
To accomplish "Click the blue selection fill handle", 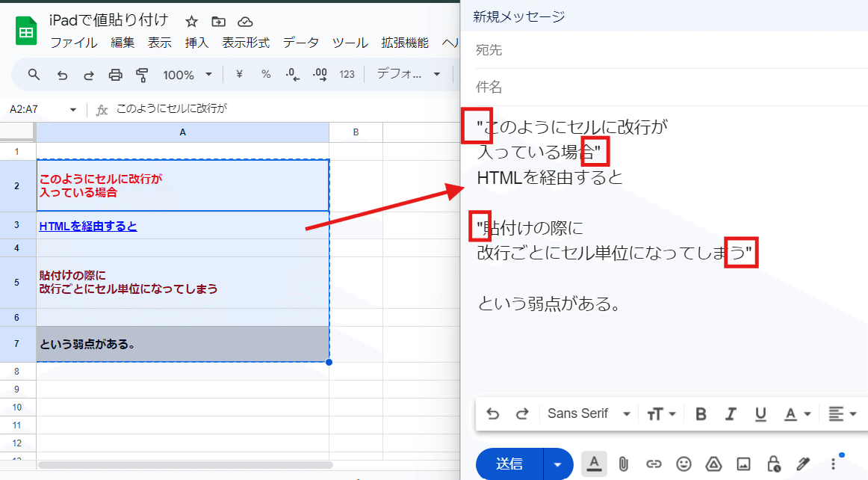I will point(329,363).
